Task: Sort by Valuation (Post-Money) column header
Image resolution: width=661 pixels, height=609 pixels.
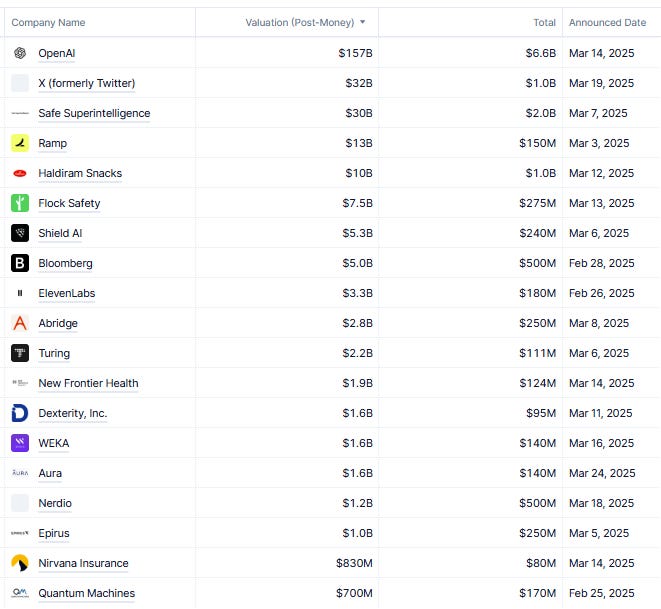Action: (300, 22)
